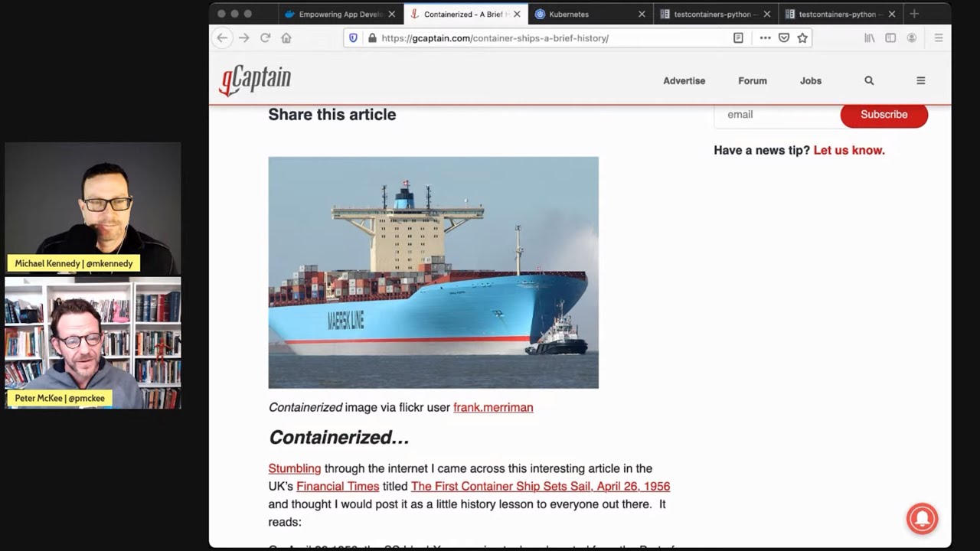Open the Firefox application menu
The height and width of the screenshot is (551, 980).
click(x=939, y=37)
